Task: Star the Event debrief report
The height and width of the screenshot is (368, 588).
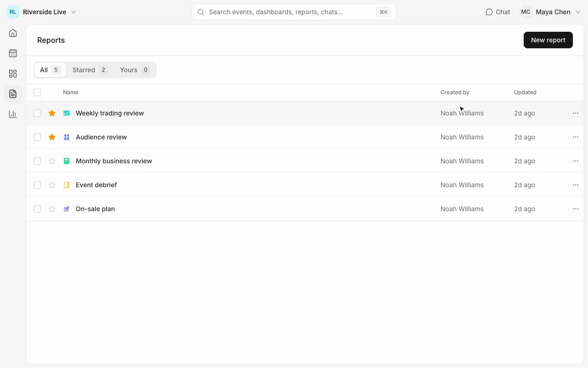Action: click(x=52, y=185)
